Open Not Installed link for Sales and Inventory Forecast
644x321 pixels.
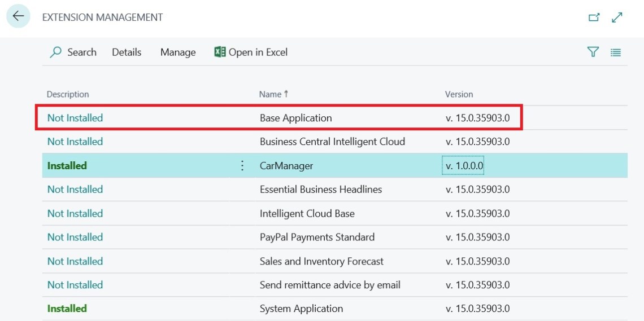[x=75, y=261]
